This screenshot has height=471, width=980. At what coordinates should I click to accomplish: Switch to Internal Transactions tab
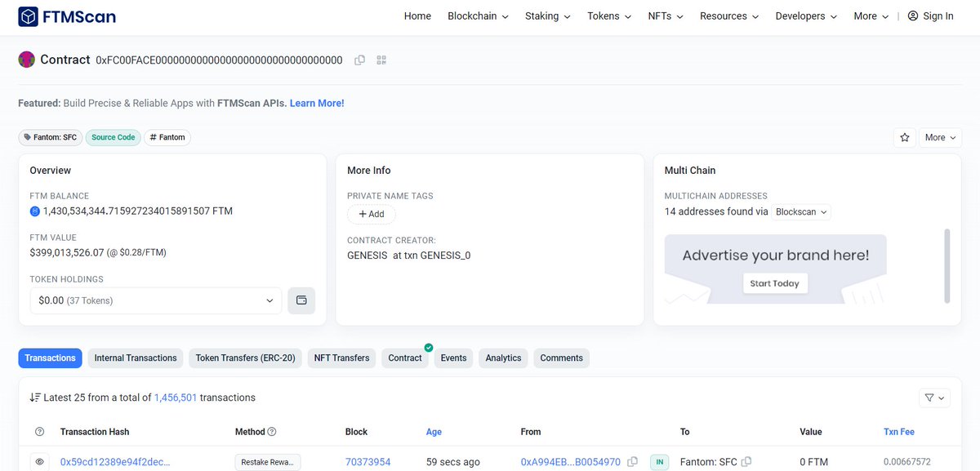(136, 358)
